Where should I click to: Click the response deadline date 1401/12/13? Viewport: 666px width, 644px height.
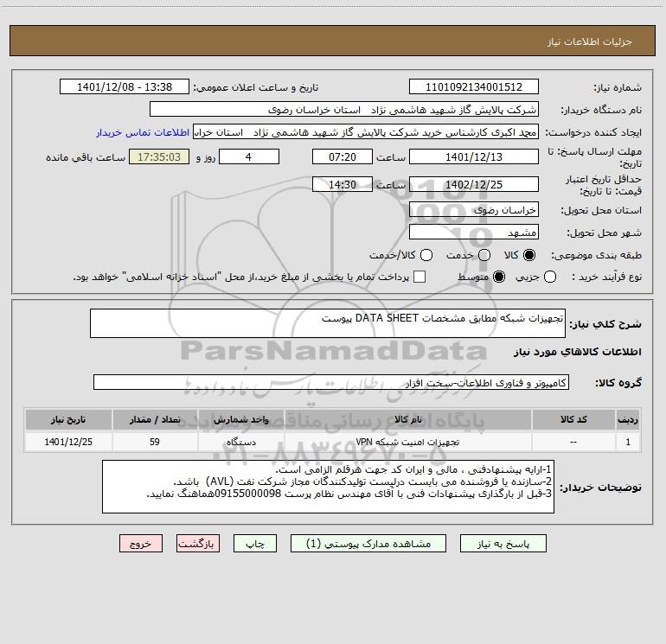click(x=474, y=156)
